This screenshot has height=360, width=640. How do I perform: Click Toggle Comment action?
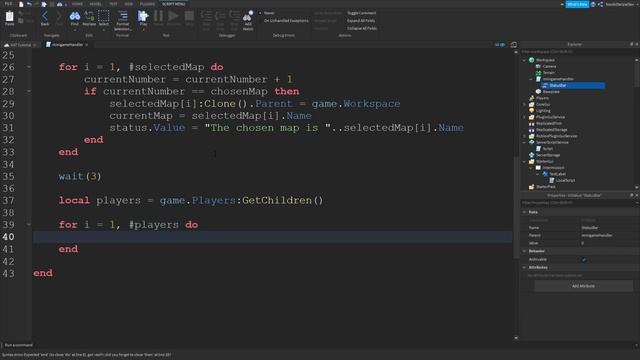point(362,13)
